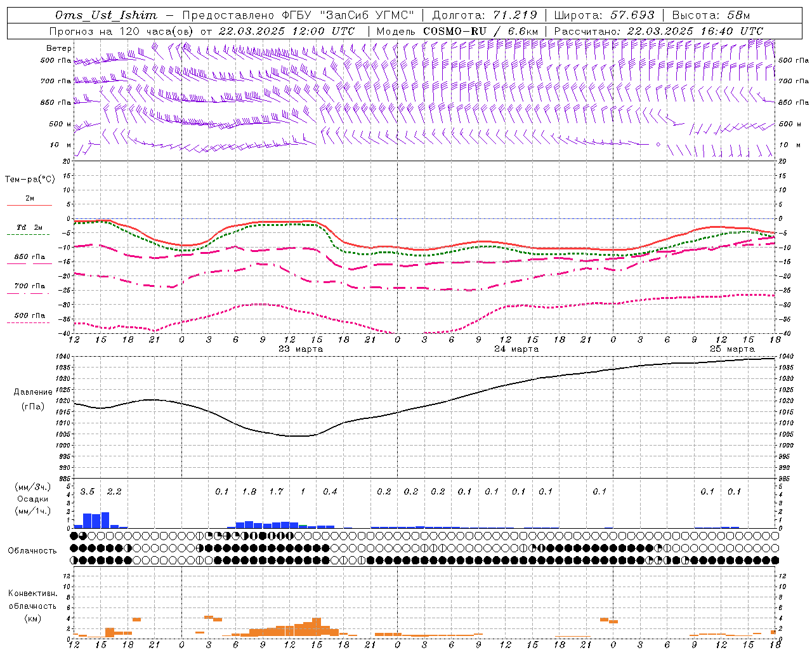Viewport: 812px width, 650px height.
Task: Click the Модель COSMO-RU / 6.6км label
Action: (x=457, y=31)
